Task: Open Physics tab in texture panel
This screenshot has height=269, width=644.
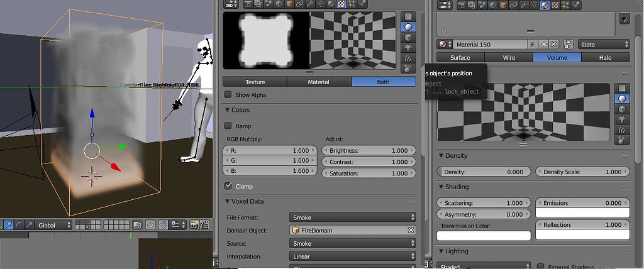Action: click(362, 4)
